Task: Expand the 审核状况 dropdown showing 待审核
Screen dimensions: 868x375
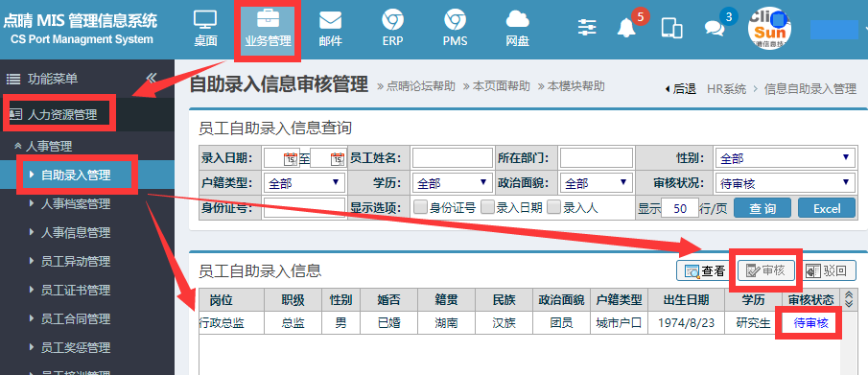Action: tap(785, 183)
